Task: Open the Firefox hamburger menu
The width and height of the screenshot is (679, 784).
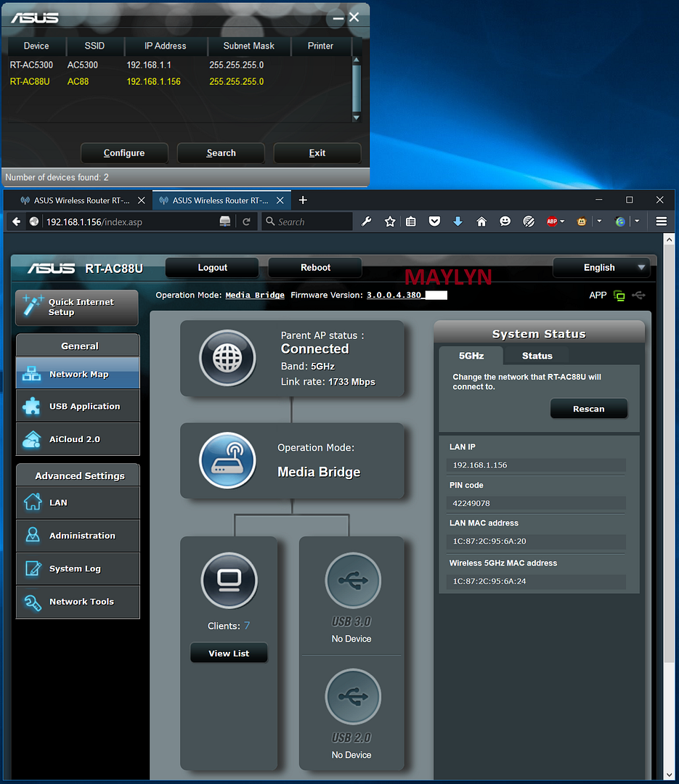Action: [661, 221]
